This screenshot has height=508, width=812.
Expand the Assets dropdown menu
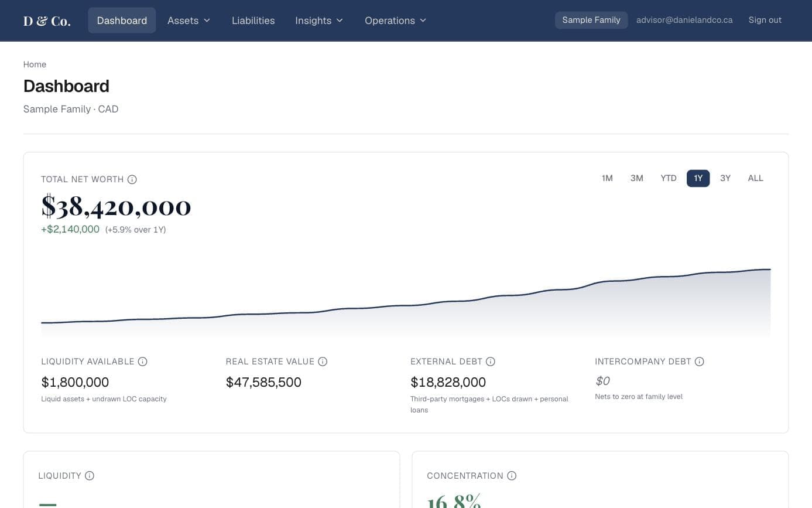189,21
